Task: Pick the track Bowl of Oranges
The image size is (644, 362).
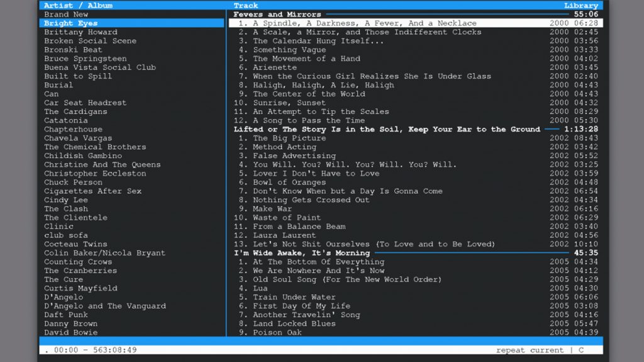Action: coord(289,183)
